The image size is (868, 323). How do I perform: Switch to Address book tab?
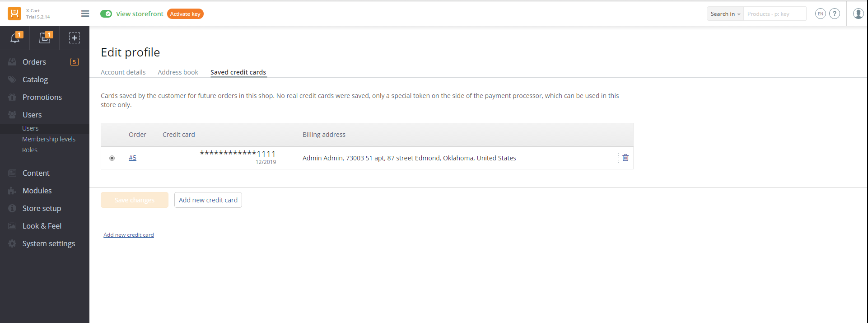pos(178,72)
